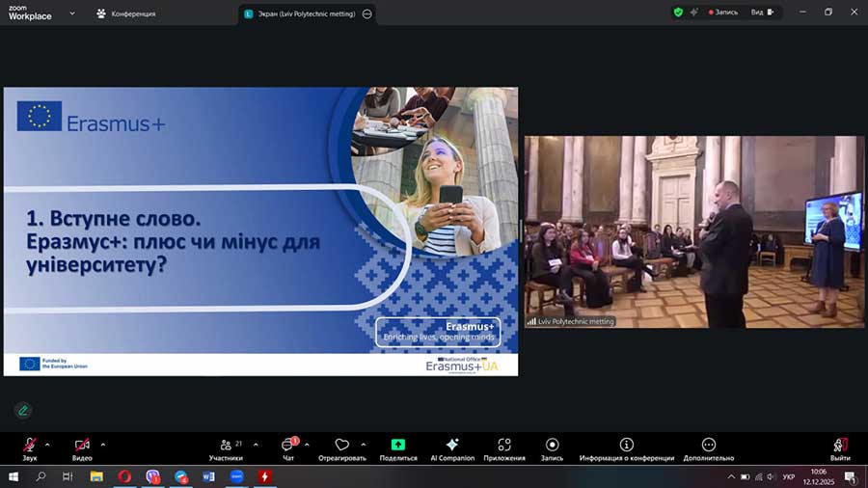The height and width of the screenshot is (488, 868).
Task: Click the red Запись recording indicator
Action: [723, 13]
